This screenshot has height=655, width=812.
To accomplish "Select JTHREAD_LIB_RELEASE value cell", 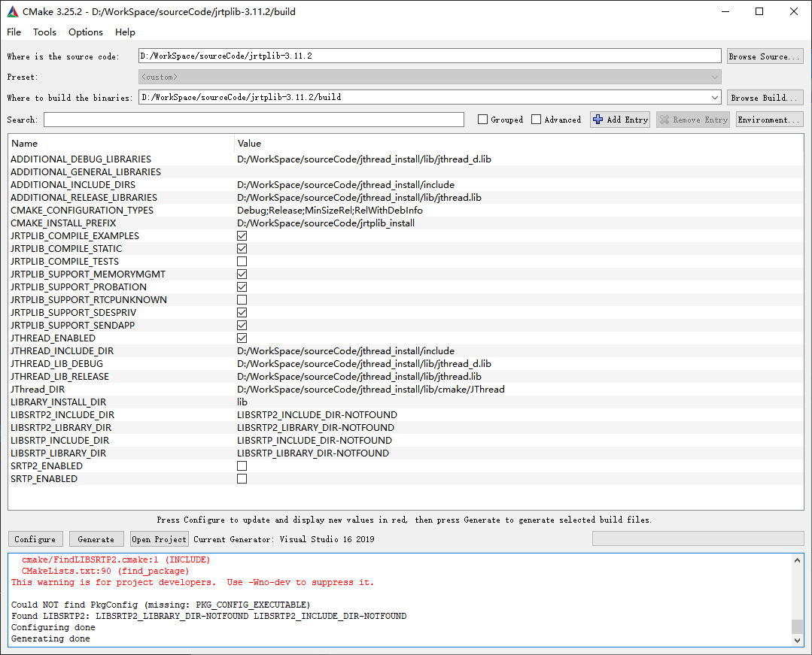I will click(360, 377).
